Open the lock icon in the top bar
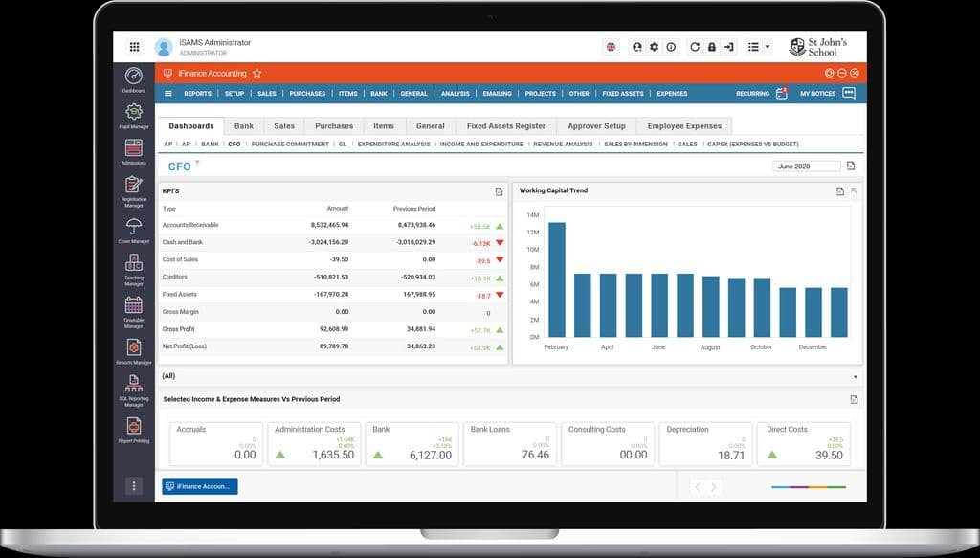 [x=712, y=46]
